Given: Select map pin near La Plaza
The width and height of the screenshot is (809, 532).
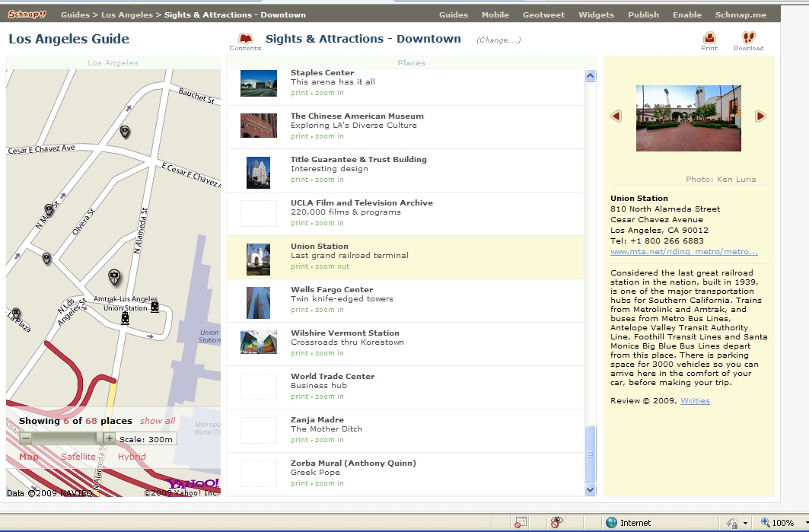Looking at the screenshot, I should tap(16, 314).
